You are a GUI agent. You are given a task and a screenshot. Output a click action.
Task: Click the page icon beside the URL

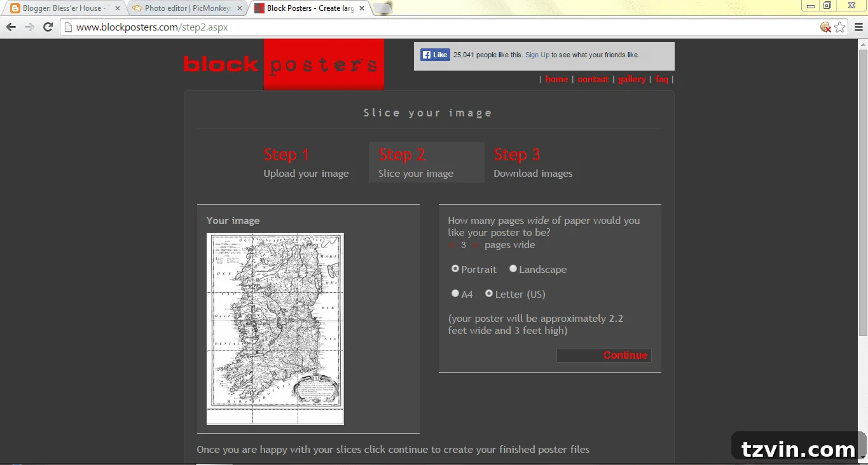pos(69,27)
